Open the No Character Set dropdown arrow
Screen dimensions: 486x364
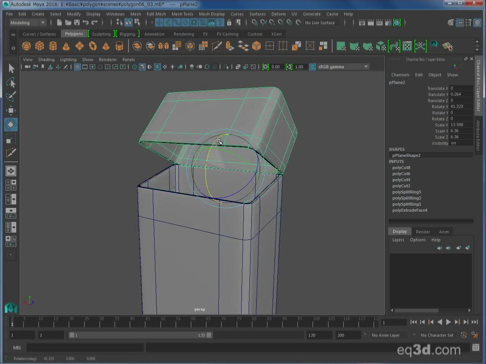coord(414,335)
